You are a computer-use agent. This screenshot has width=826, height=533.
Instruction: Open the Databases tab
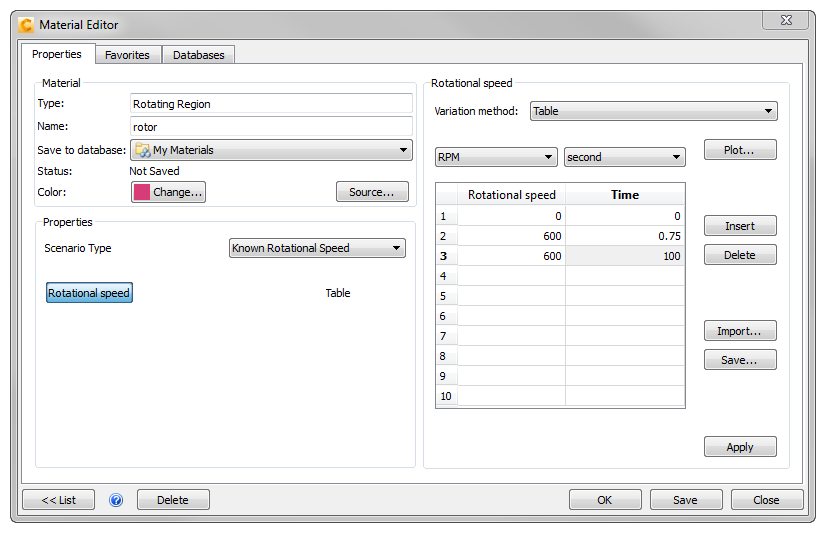tap(199, 55)
